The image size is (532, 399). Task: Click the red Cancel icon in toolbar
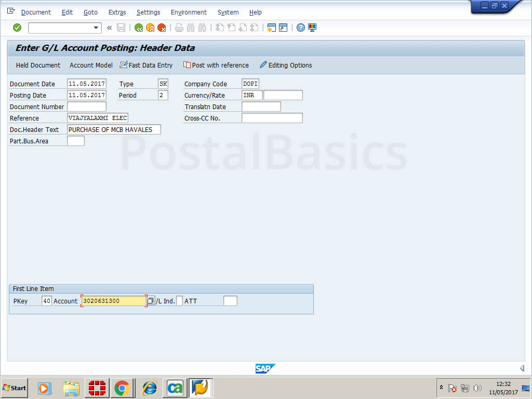click(162, 28)
